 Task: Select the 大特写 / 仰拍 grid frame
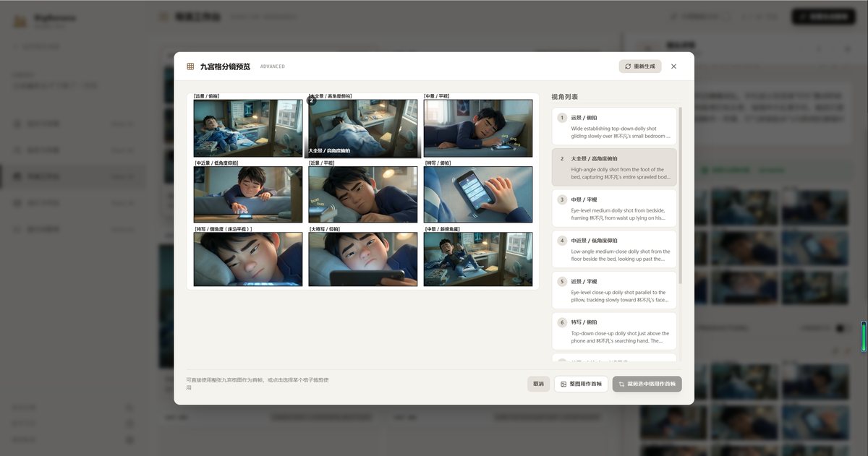click(x=363, y=259)
